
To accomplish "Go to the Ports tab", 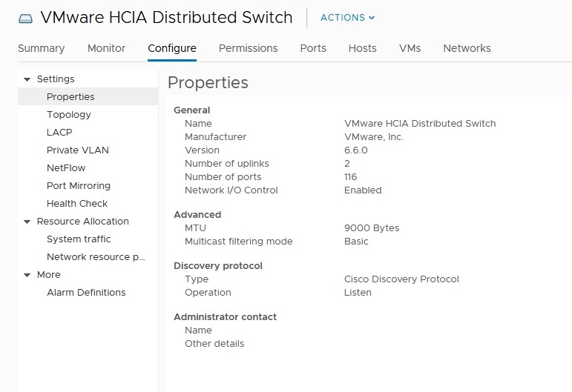I will tap(313, 48).
